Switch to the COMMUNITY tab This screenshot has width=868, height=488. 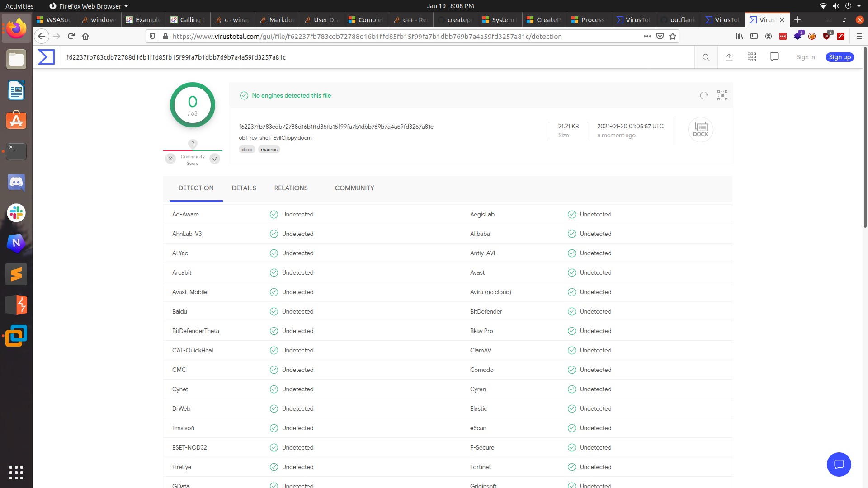click(354, 188)
